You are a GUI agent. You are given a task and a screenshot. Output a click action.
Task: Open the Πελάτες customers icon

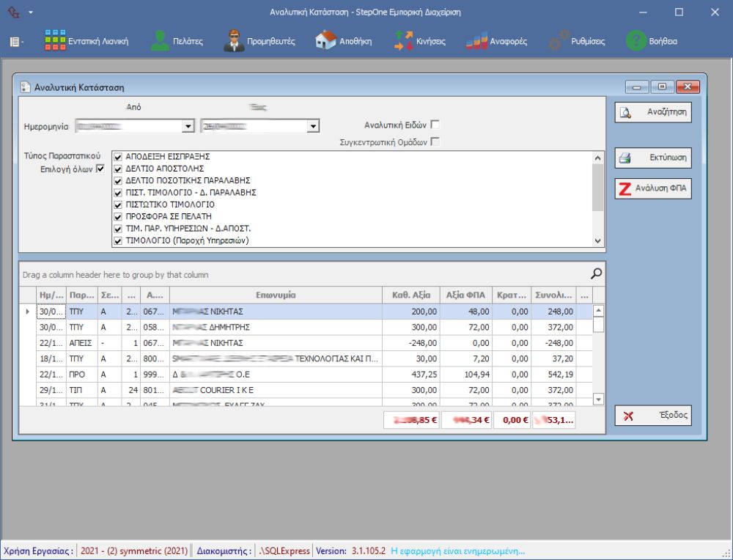click(x=160, y=41)
